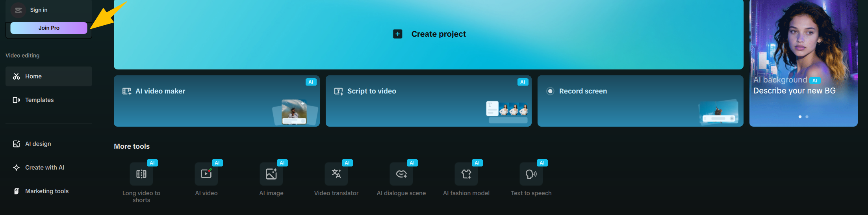Click the Script to video text icon
868x215 pixels.
coord(339,91)
